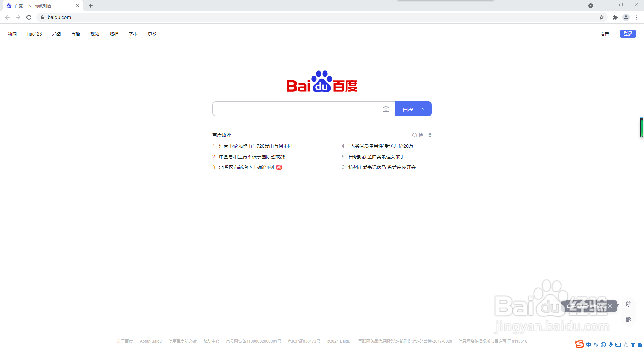Expand the 更多 menu
Viewport: 644px width, 348px height.
click(152, 34)
